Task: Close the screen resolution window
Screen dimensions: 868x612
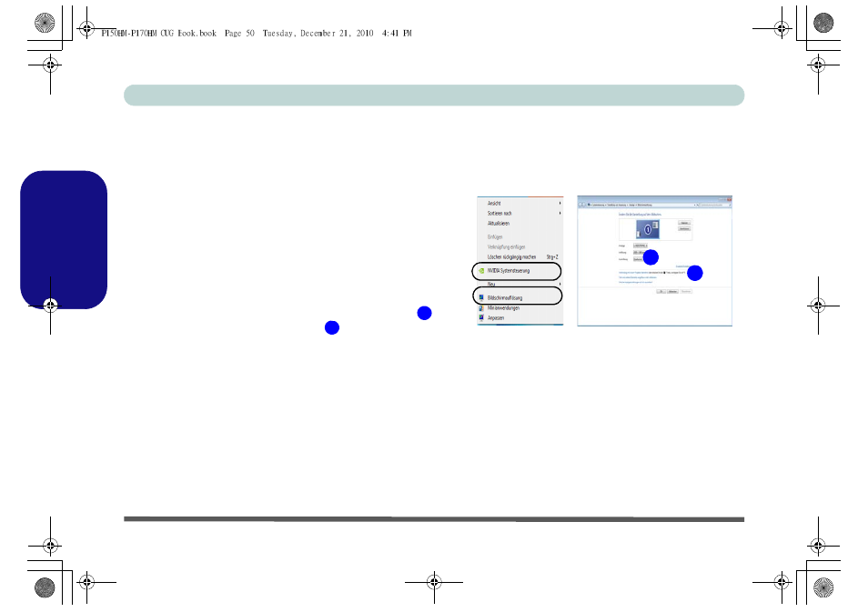Action: 729,198
